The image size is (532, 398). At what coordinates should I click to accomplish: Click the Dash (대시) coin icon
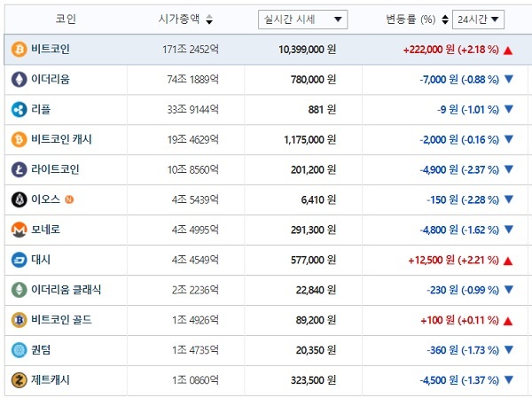tap(20, 260)
